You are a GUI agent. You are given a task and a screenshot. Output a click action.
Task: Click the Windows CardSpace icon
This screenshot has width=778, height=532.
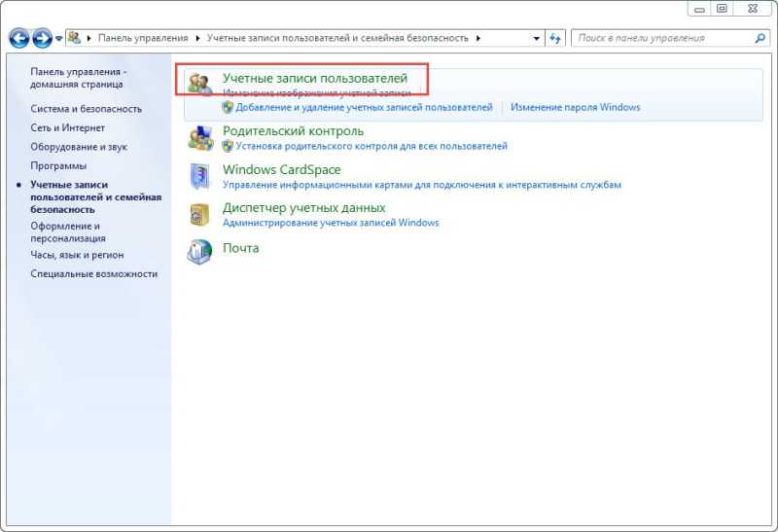coord(200,176)
